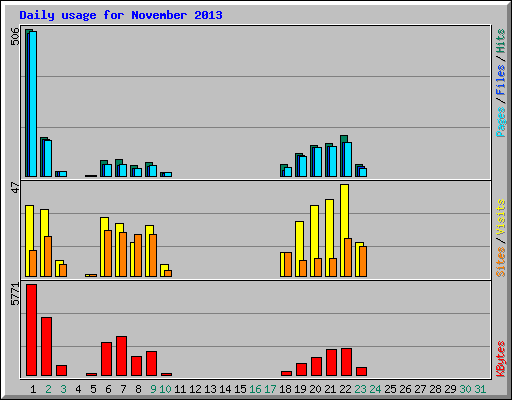Screen dimensions: 512x400
Task: Click the red KBytes bar for day 7
Action: pyautogui.click(x=121, y=356)
